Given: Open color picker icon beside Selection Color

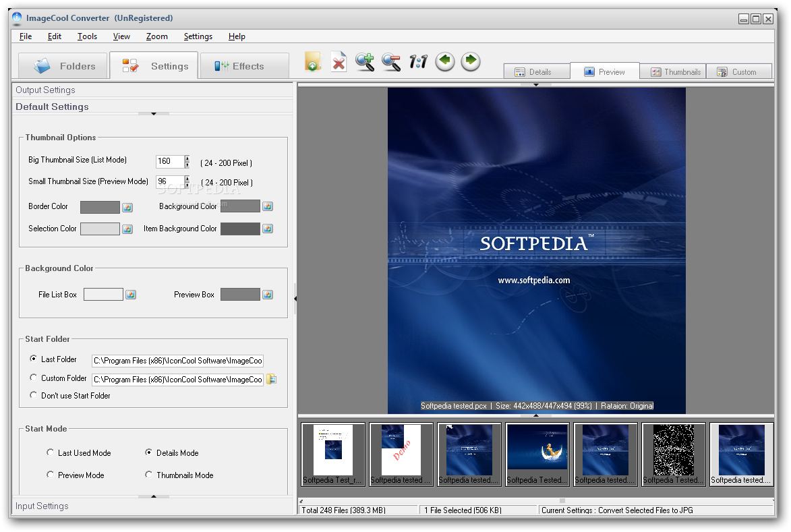Looking at the screenshot, I should click(127, 229).
